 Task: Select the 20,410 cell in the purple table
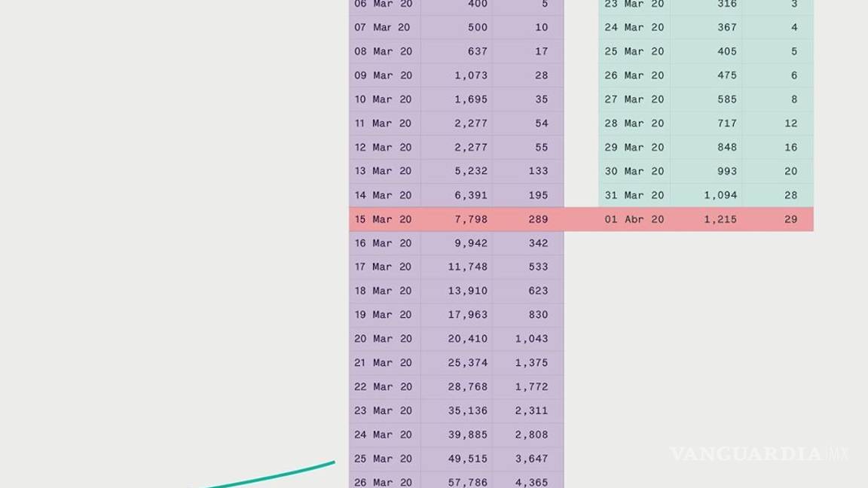(468, 339)
